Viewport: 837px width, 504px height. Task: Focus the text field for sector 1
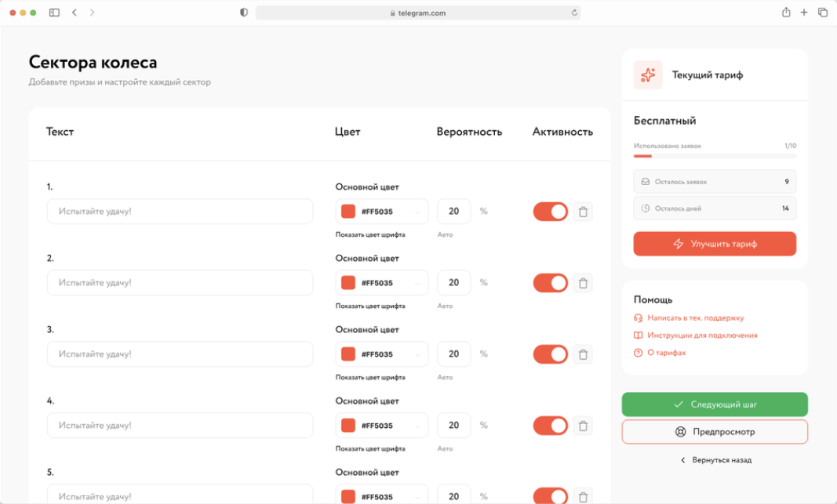180,211
